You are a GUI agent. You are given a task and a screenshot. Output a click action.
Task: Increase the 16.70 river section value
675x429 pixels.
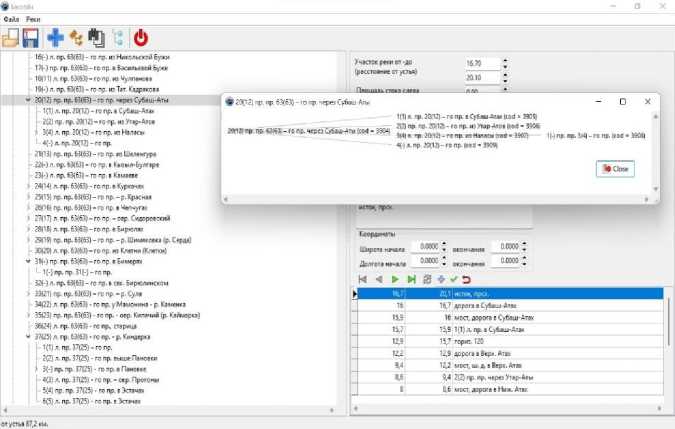point(505,61)
